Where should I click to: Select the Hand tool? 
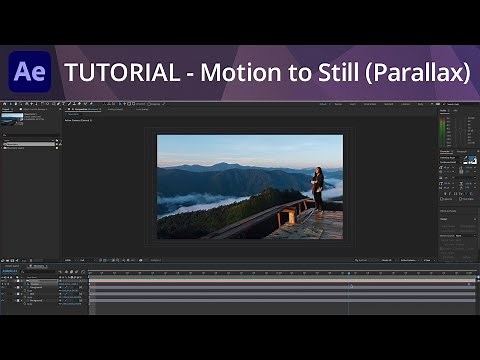click(x=16, y=104)
